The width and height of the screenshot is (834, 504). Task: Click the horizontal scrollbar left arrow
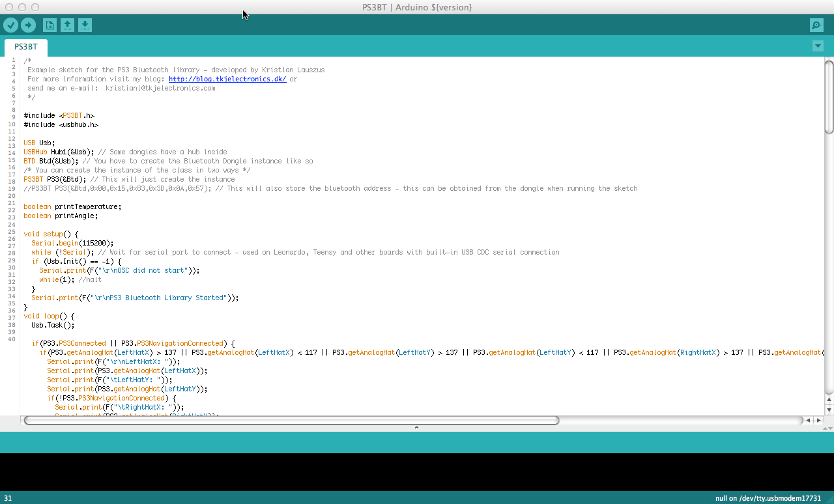[x=809, y=421]
